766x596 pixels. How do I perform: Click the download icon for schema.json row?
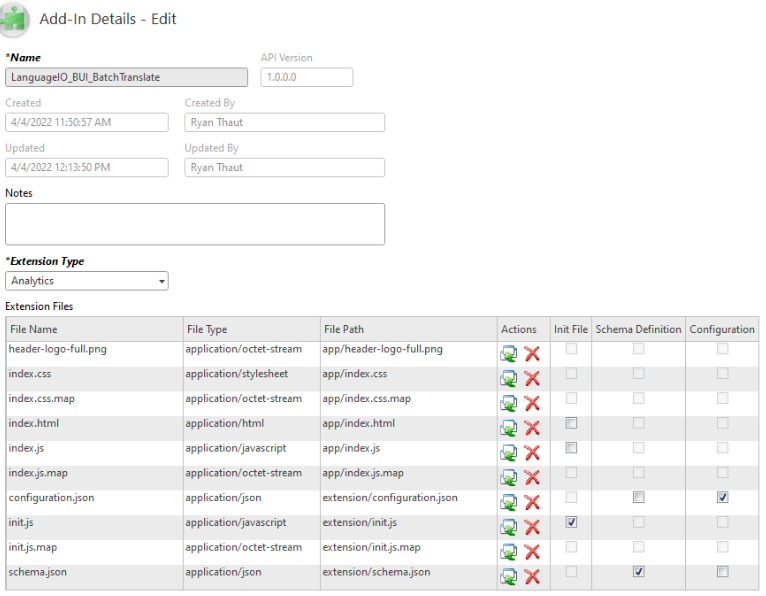pos(509,576)
